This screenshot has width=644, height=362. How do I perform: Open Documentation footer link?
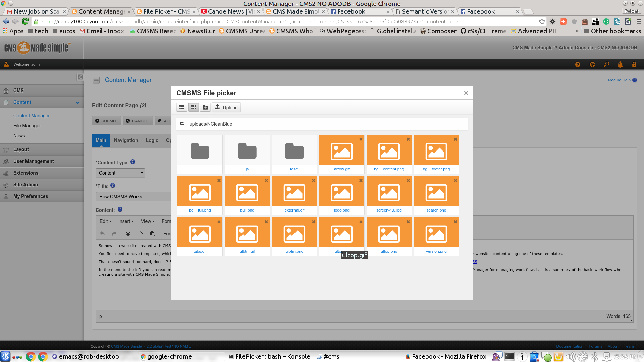(570, 346)
